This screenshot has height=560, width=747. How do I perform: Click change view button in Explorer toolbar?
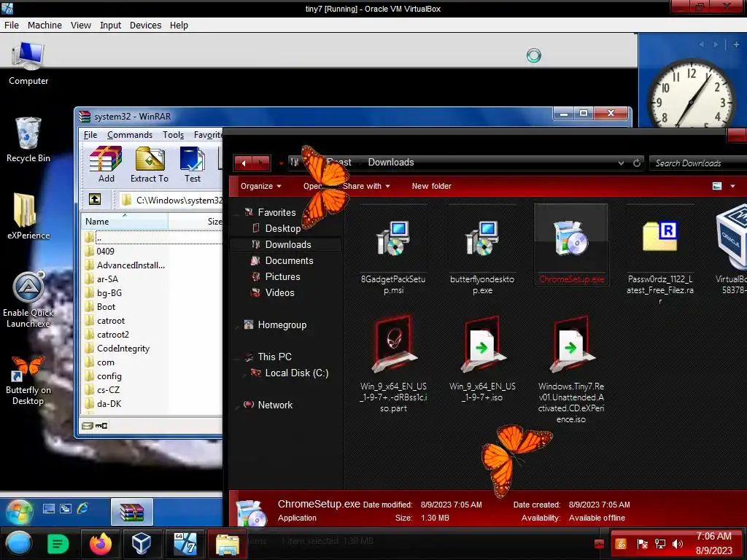[717, 186]
